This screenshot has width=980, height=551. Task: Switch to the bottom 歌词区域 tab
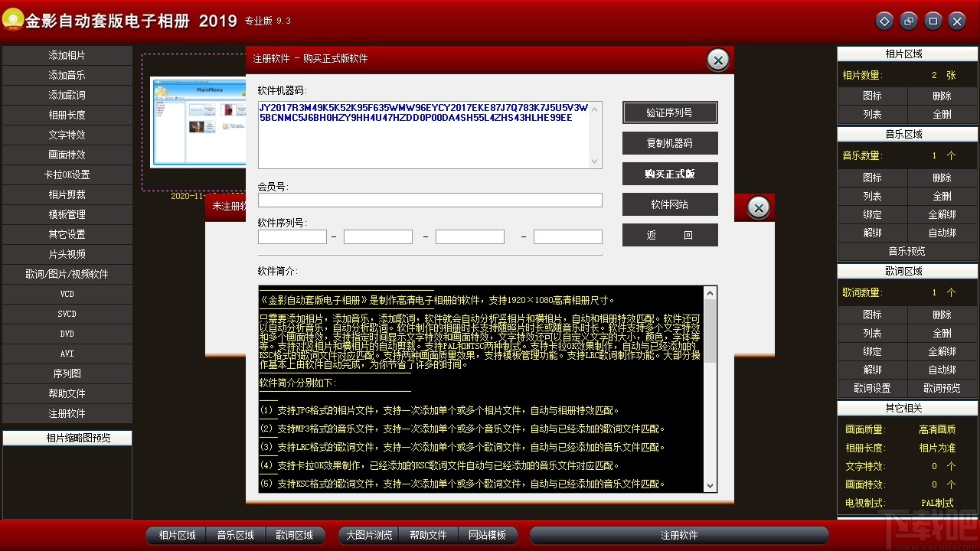295,536
